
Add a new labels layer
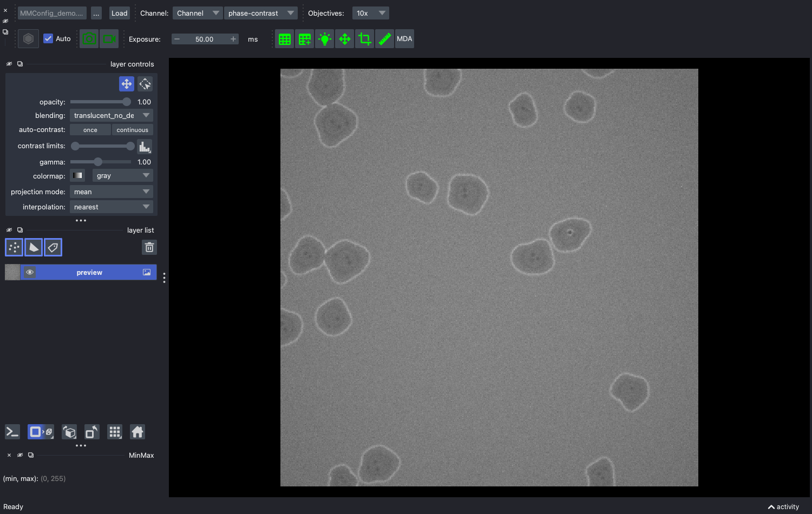coord(53,247)
